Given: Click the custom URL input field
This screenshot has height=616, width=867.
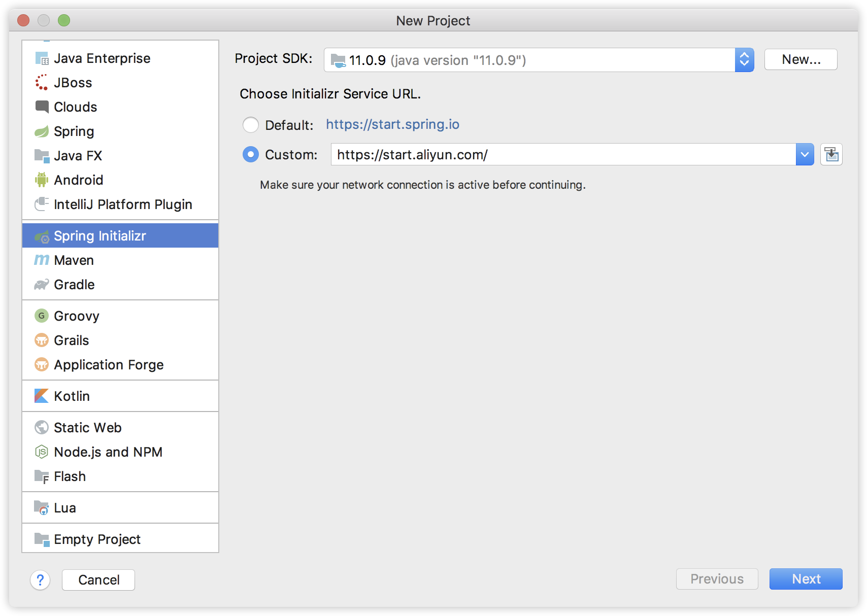Looking at the screenshot, I should [x=563, y=154].
